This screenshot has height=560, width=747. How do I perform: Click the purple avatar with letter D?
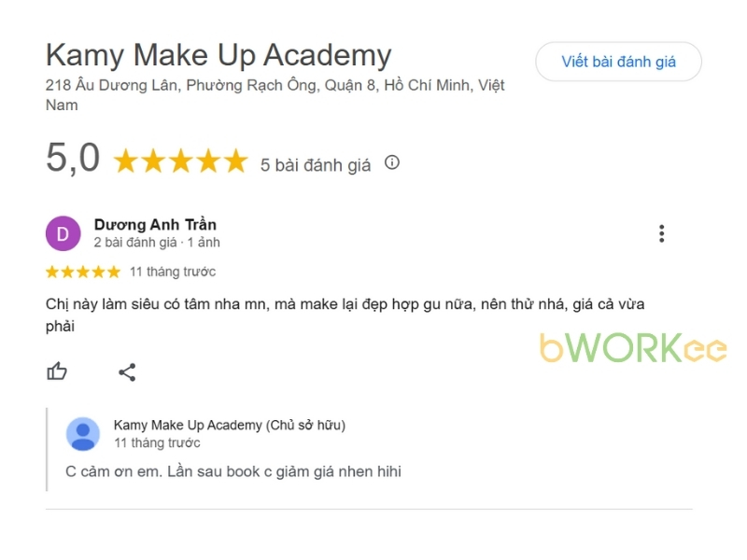point(63,232)
